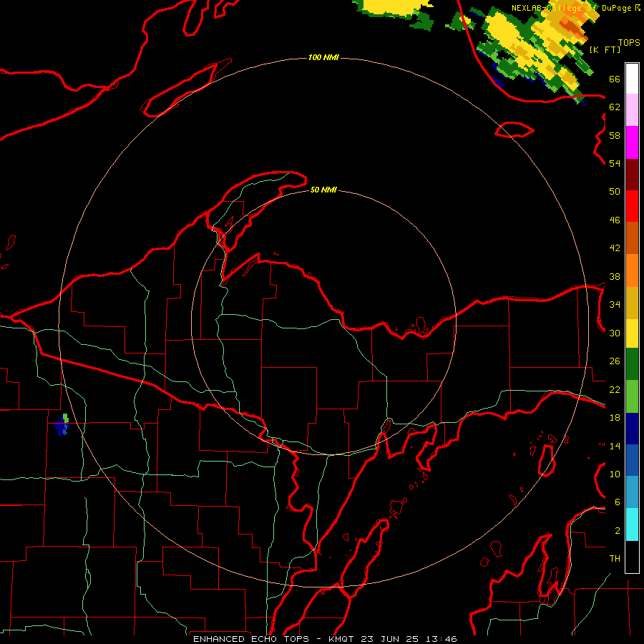Click the "50 NMI" range ring label

click(323, 190)
